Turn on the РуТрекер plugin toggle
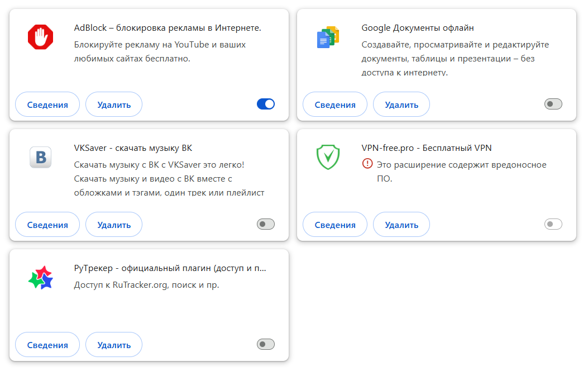Viewport: 588px width, 385px height. (266, 344)
